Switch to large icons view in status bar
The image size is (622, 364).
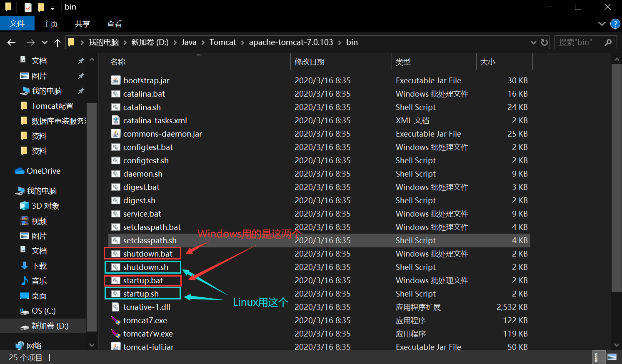coord(612,357)
